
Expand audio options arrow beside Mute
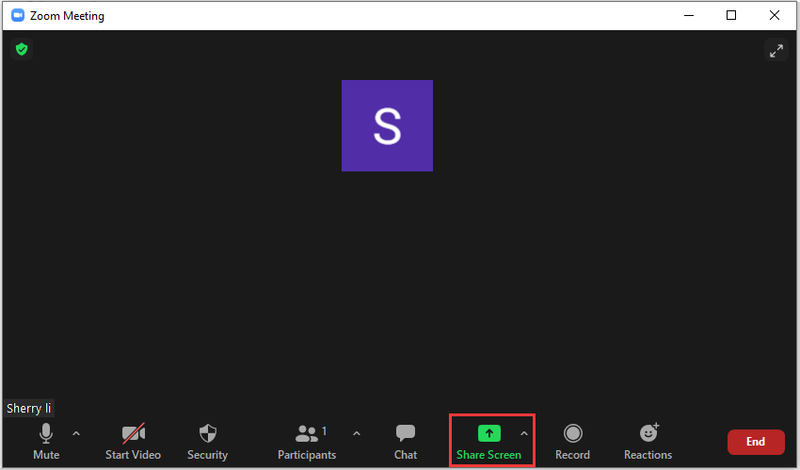pos(76,433)
